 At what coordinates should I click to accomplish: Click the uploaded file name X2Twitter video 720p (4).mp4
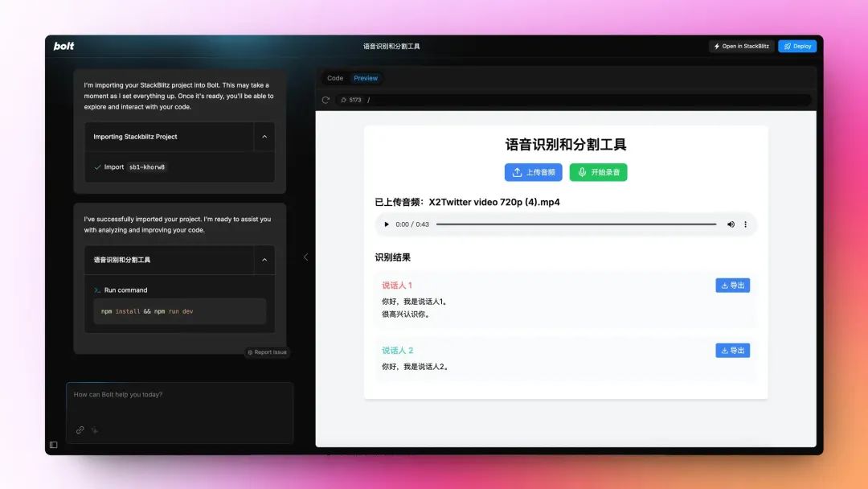[494, 202]
